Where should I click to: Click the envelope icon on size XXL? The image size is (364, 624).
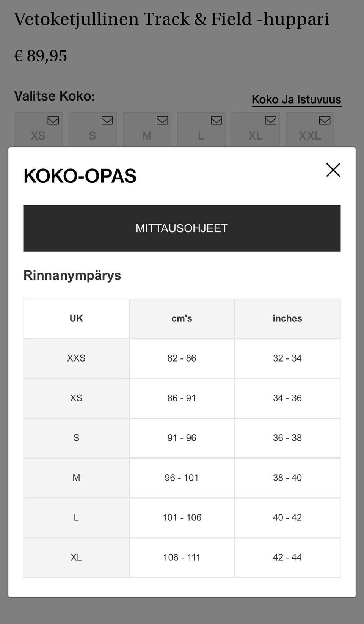[x=325, y=120]
